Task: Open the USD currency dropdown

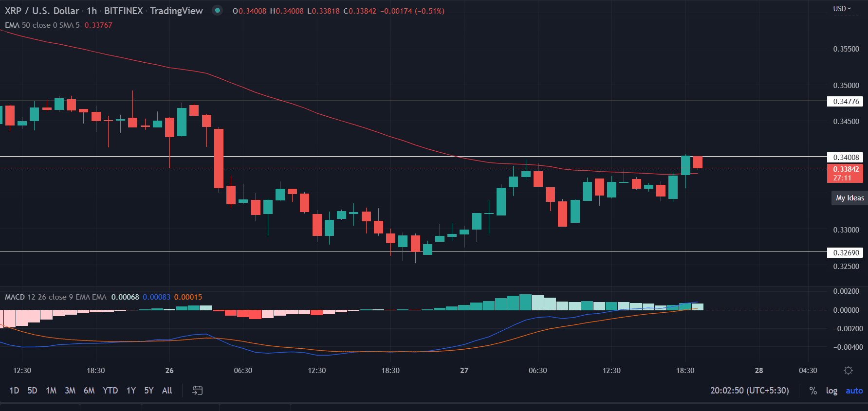Action: (842, 9)
